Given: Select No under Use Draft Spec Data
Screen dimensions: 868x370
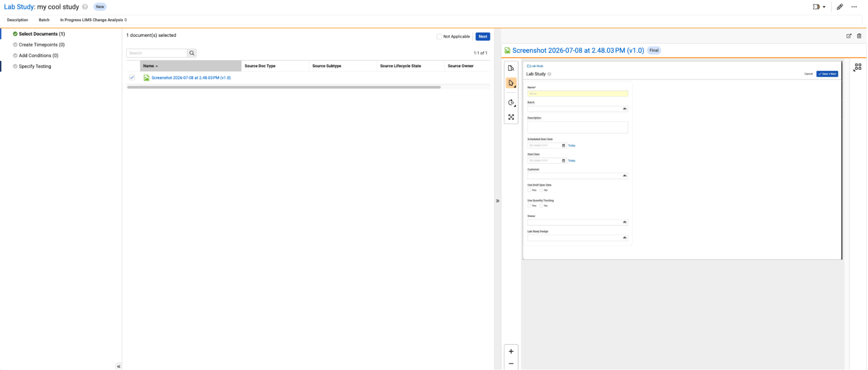Looking at the screenshot, I should pos(541,190).
